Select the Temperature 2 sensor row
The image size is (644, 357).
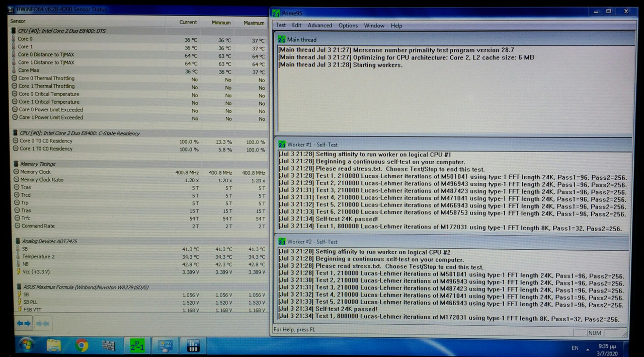141,257
